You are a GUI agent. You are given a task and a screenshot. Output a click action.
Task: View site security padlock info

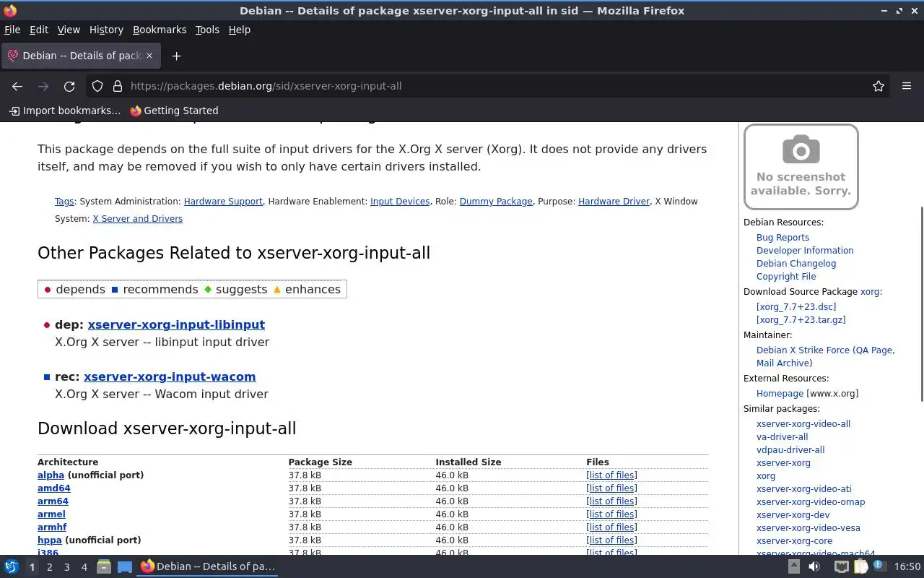pyautogui.click(x=118, y=86)
